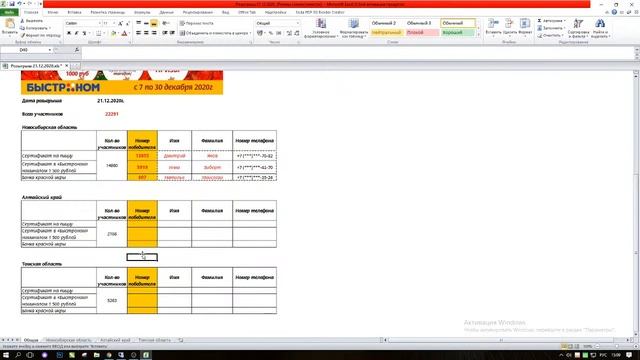Switch to the Insert (Вставка) ribbon tab
The image size is (640, 360).
(x=74, y=12)
